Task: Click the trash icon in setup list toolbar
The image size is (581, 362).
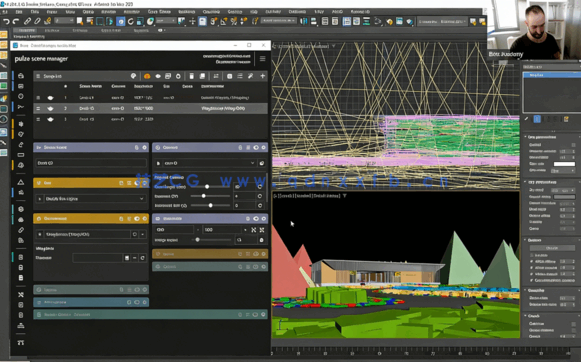Action: (191, 76)
